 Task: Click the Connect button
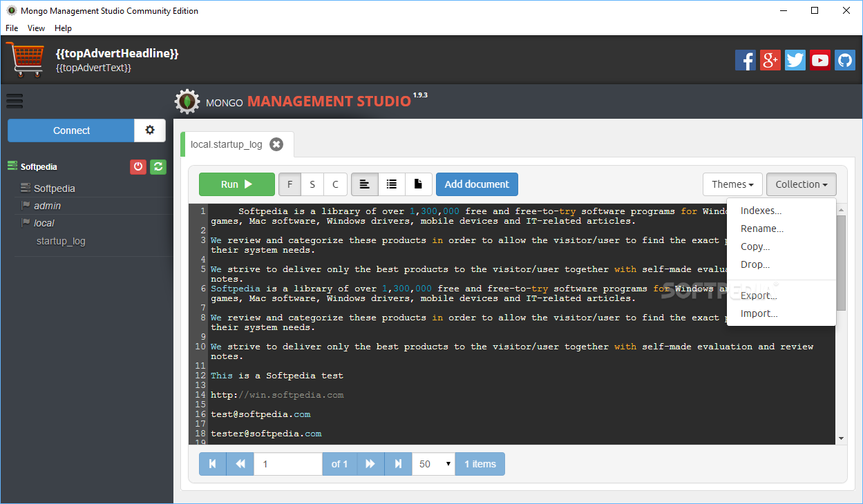click(71, 130)
